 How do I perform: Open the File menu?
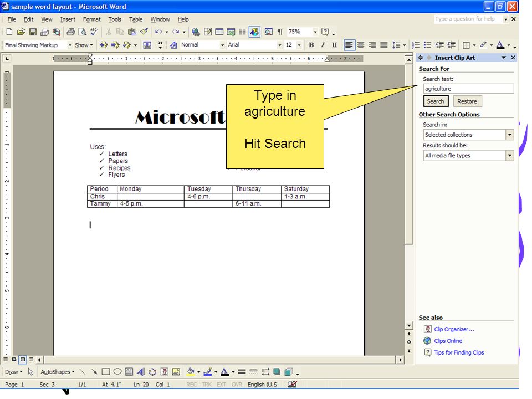tap(12, 19)
